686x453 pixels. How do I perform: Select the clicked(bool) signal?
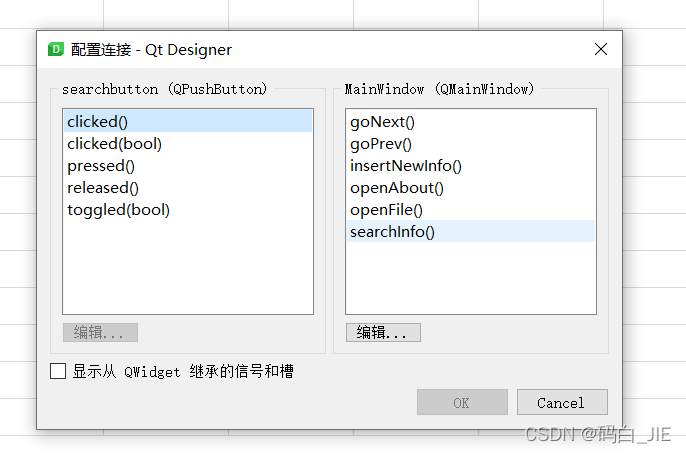(188, 144)
